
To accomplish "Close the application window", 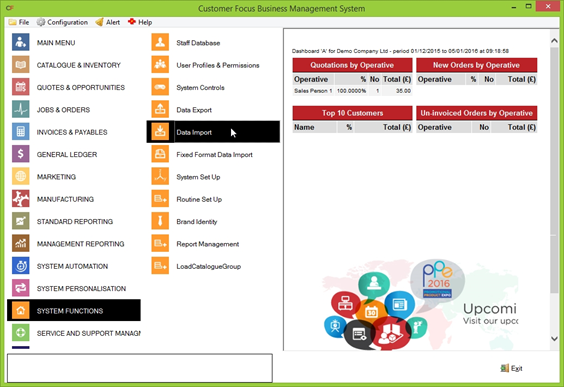I will (548, 6).
